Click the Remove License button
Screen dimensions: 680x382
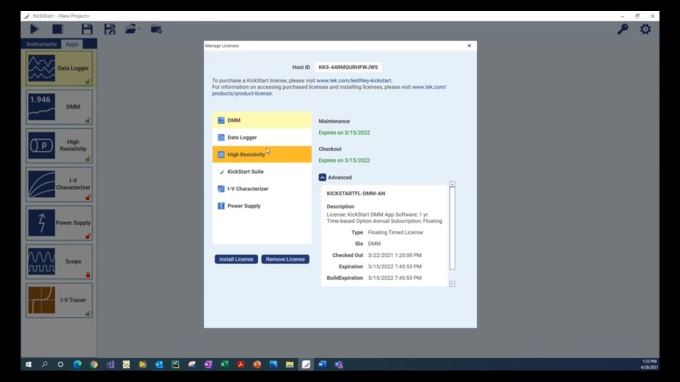285,259
